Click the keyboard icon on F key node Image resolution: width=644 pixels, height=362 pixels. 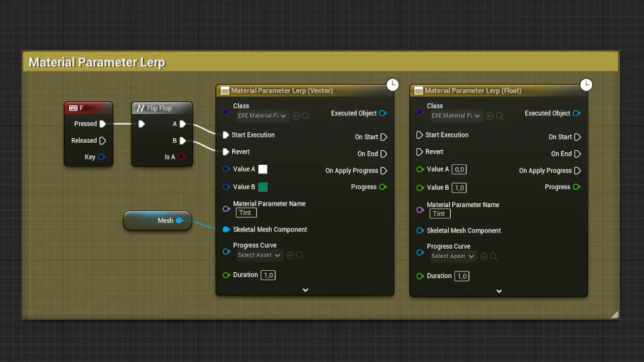tap(74, 108)
